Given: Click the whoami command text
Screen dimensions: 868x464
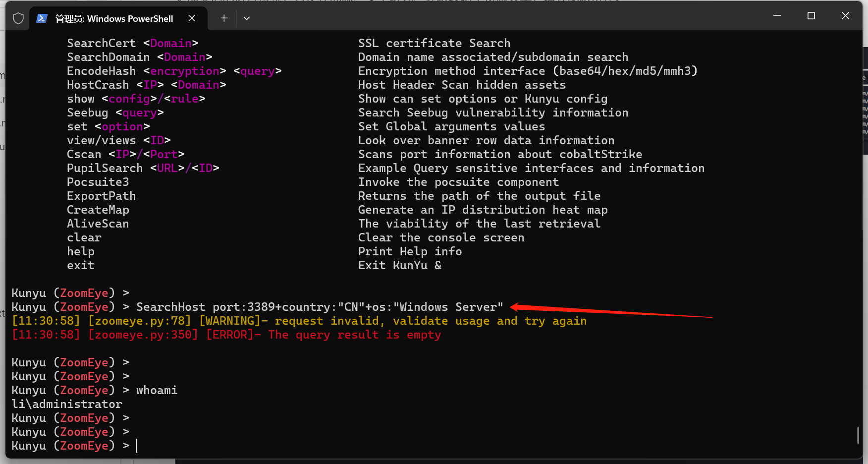Looking at the screenshot, I should [x=157, y=390].
